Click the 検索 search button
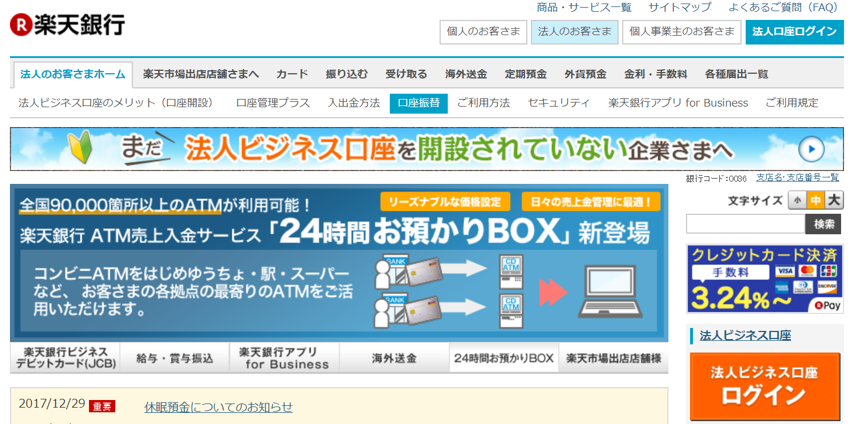This screenshot has height=424, width=868. [824, 224]
